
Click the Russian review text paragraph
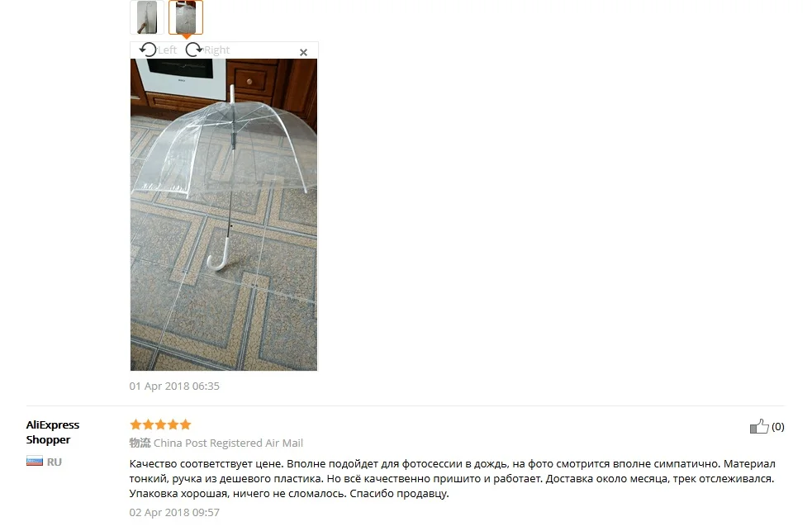tap(453, 479)
